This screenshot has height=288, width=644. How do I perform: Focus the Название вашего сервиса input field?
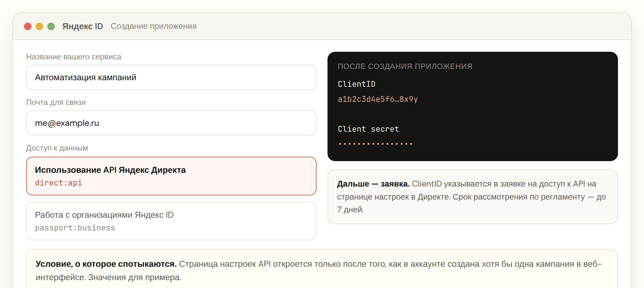pyautogui.click(x=171, y=77)
